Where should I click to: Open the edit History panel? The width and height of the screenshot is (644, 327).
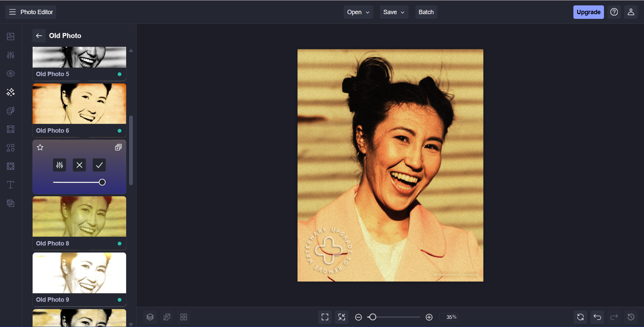point(631,317)
